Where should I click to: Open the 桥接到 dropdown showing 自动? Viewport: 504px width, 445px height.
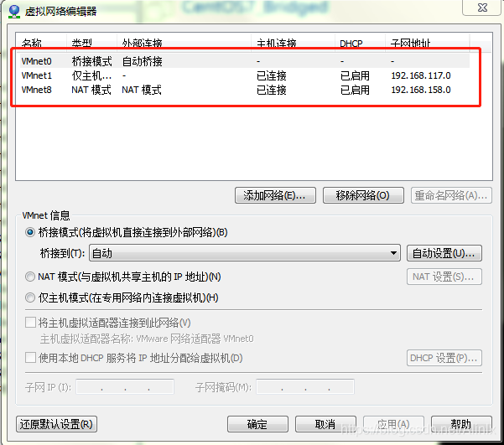(245, 253)
